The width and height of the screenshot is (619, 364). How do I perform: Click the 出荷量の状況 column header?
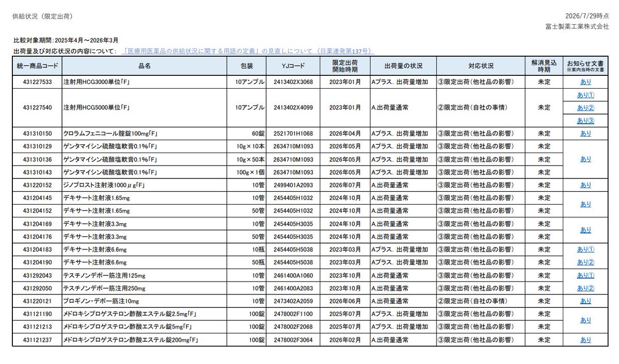tap(403, 66)
